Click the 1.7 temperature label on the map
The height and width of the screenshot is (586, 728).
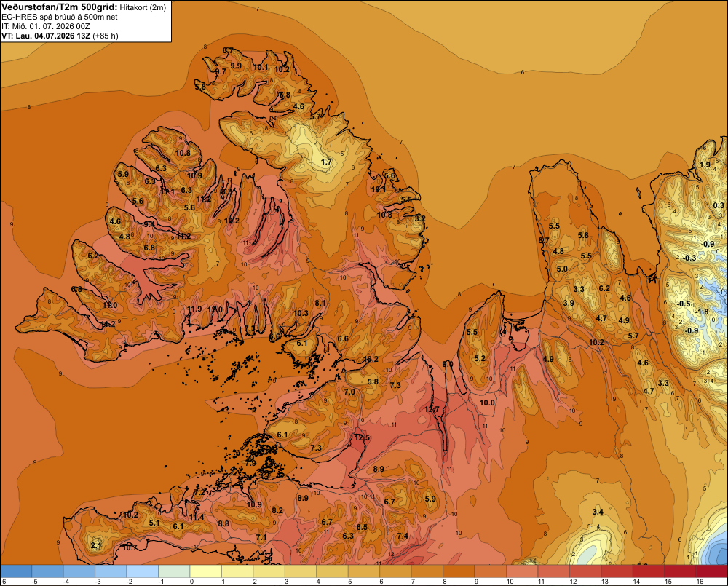326,162
